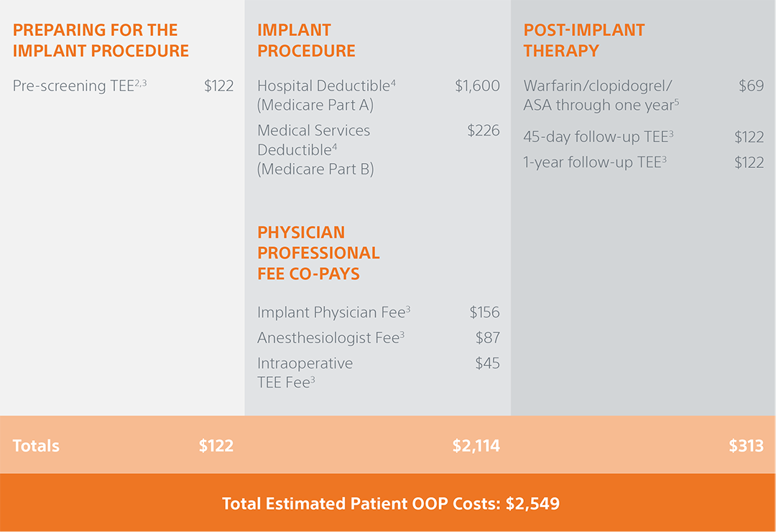Click the Totals label in summary row
Screen dimensions: 776x532
coord(36,445)
